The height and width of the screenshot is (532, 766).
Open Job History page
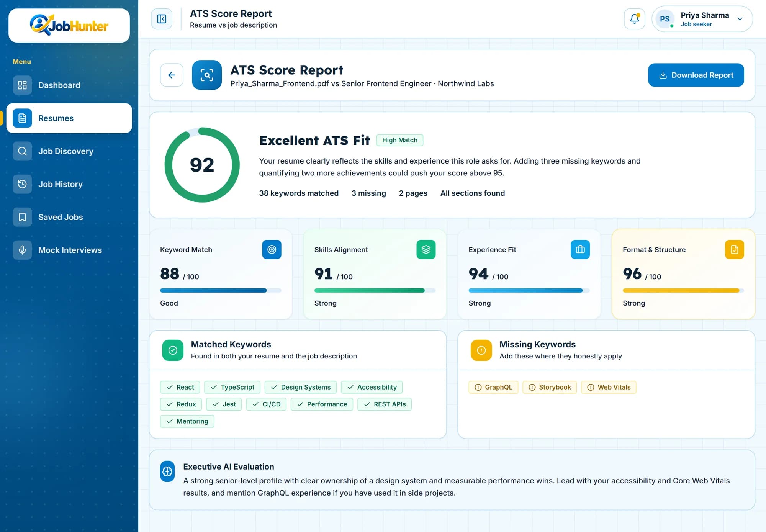69,184
